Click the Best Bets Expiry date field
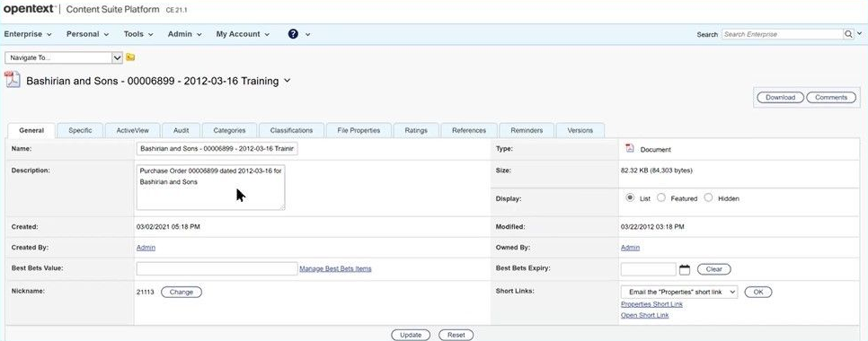 (648, 270)
